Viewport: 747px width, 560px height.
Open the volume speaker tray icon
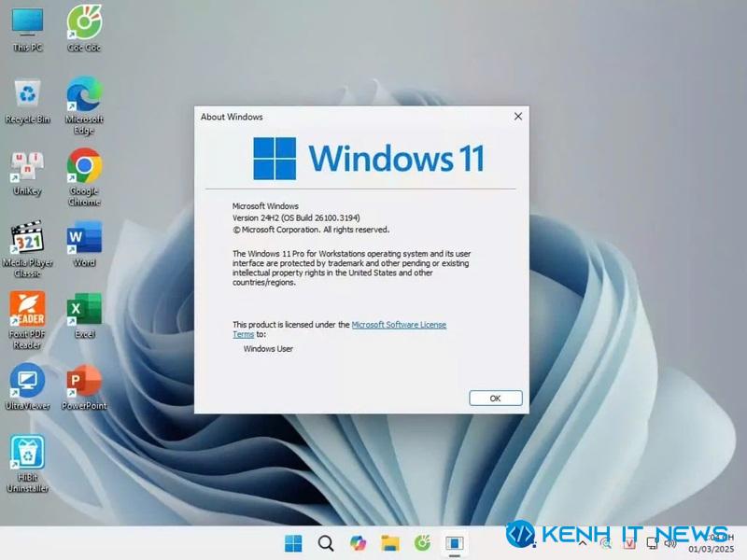[670, 543]
